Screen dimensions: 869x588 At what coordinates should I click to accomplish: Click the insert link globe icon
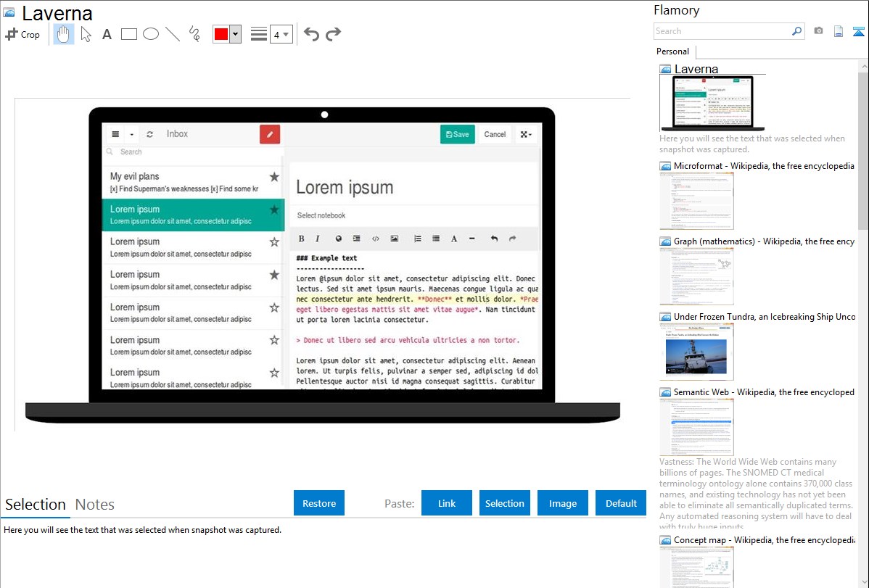pos(339,239)
